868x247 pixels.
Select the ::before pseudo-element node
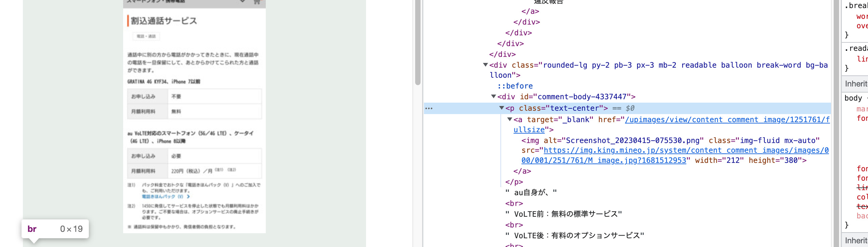515,86
